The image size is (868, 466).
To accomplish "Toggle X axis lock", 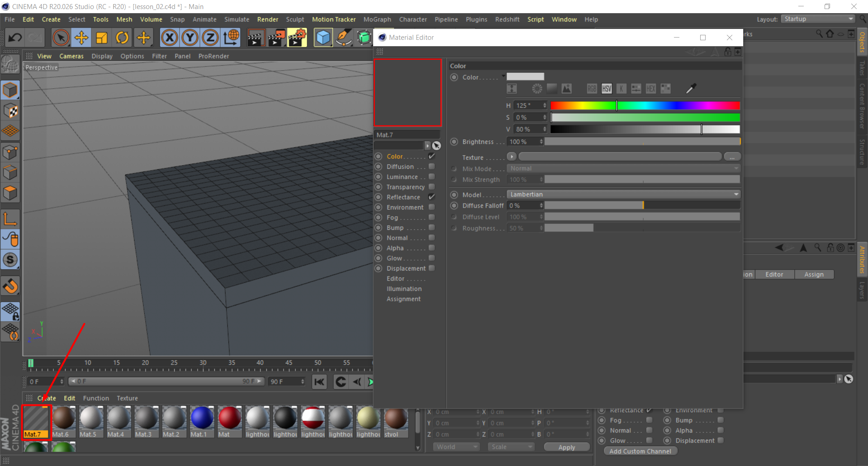I will click(170, 38).
